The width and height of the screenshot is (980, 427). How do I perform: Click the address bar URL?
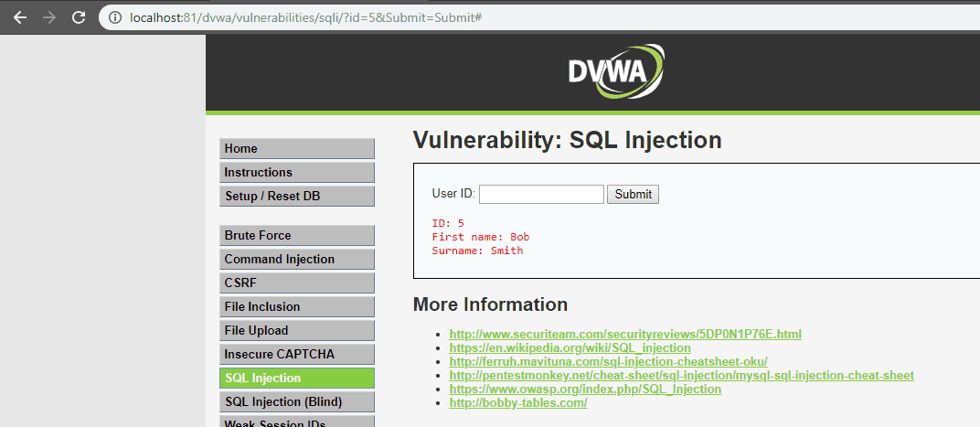306,17
